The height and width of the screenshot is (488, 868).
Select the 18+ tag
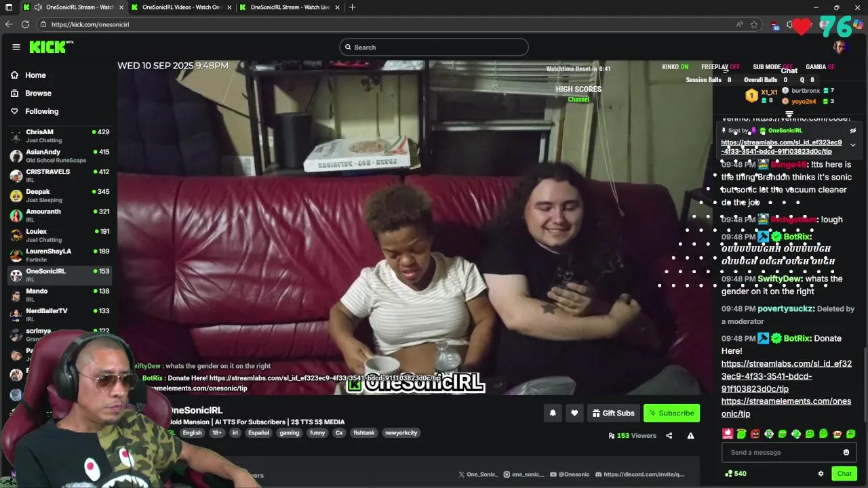(x=217, y=432)
